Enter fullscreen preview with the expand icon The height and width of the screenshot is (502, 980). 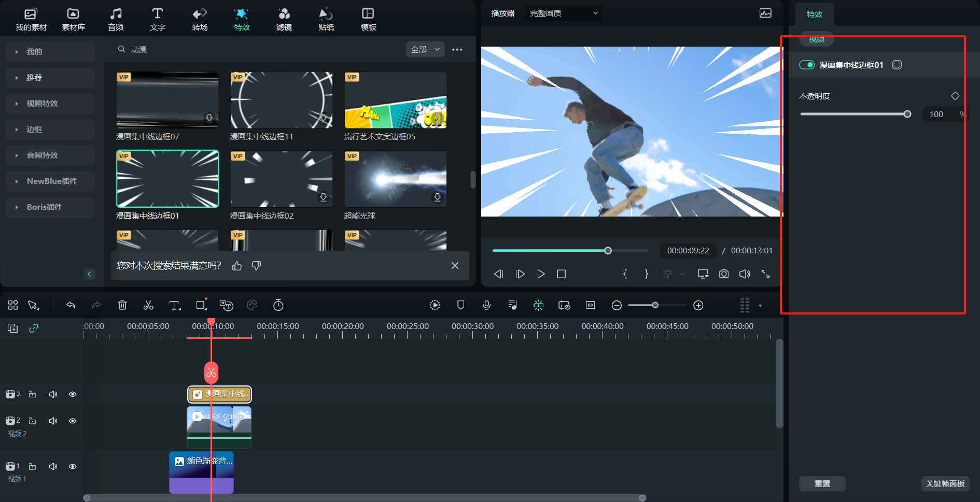(x=765, y=274)
